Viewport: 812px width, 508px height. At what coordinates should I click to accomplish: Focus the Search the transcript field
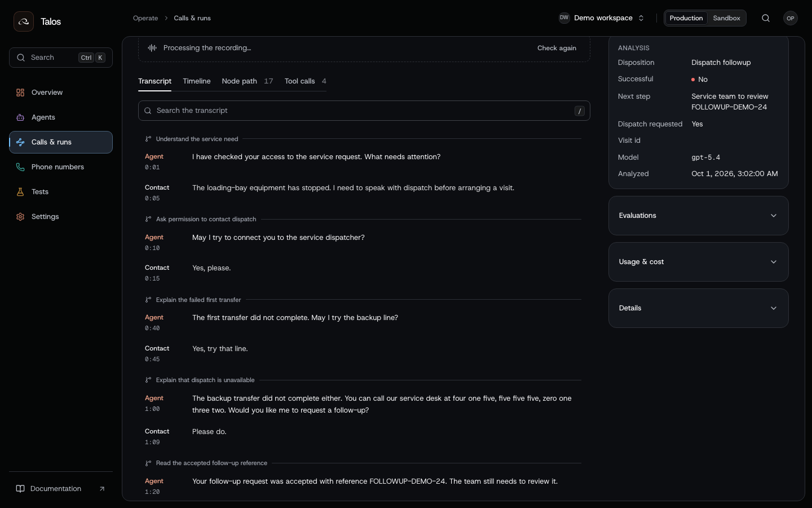(x=364, y=111)
